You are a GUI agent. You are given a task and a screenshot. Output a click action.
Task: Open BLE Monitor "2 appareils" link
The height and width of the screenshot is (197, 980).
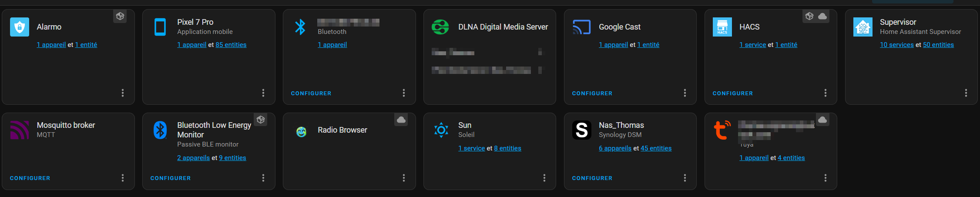[194, 158]
